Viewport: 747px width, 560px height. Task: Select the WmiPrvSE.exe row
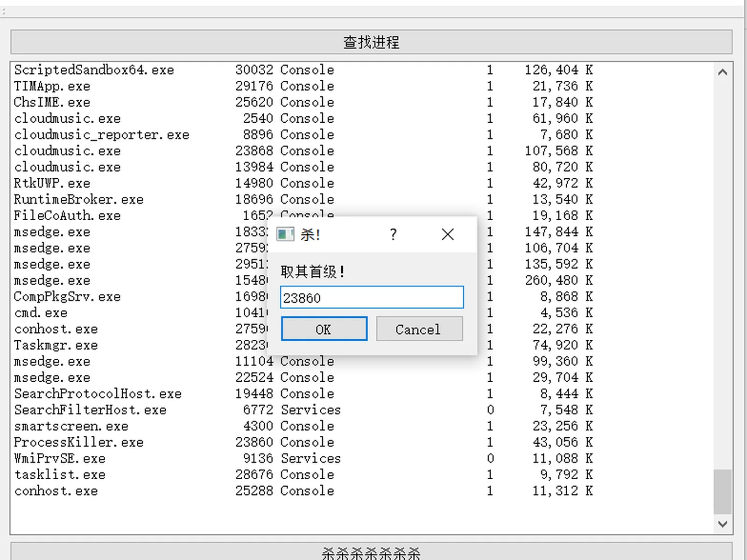(303, 459)
